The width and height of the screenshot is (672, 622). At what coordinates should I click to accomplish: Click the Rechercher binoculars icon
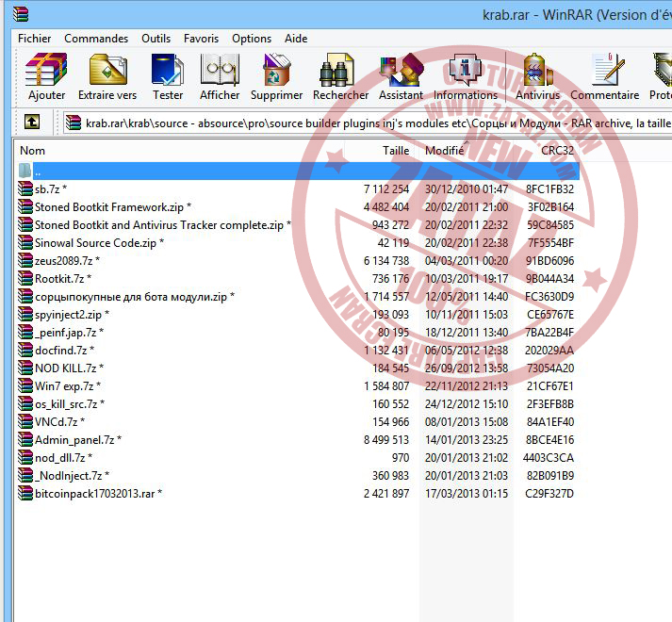click(336, 70)
